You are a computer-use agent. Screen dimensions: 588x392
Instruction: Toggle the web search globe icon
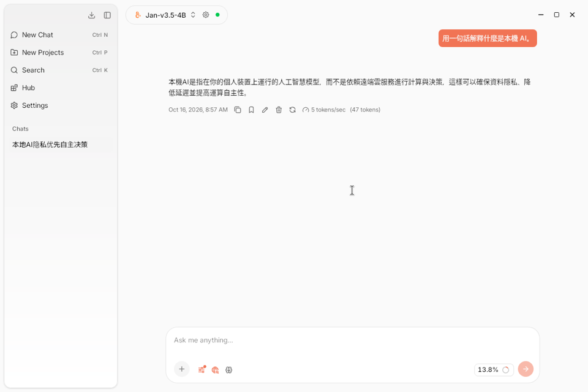coord(215,370)
